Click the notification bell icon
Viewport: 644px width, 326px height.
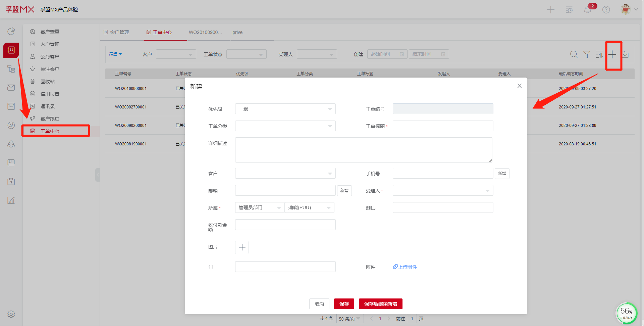coord(588,10)
